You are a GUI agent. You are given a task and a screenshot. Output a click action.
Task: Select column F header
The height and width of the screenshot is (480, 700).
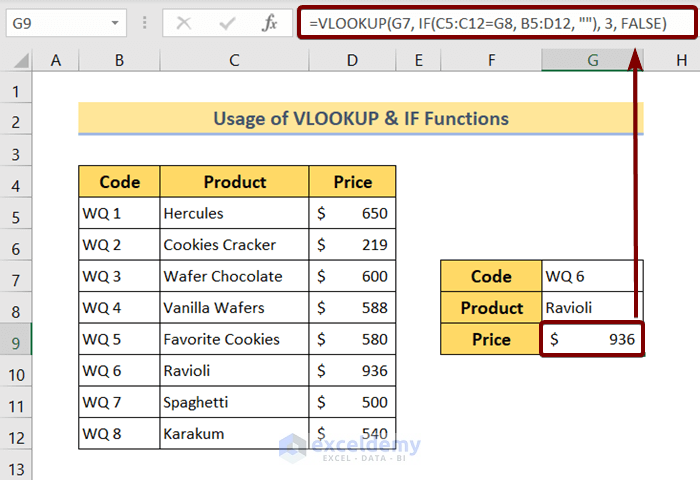[x=491, y=60]
